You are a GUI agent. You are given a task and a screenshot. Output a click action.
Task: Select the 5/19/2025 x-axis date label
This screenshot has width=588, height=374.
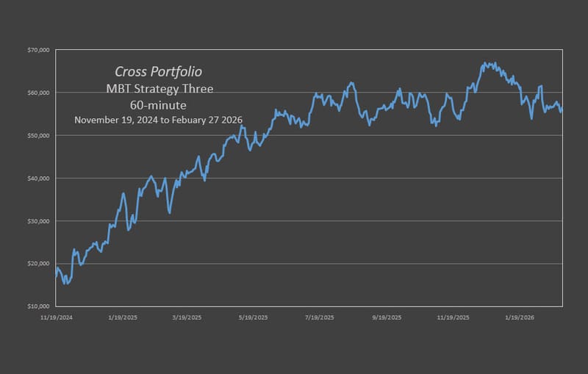tap(253, 317)
